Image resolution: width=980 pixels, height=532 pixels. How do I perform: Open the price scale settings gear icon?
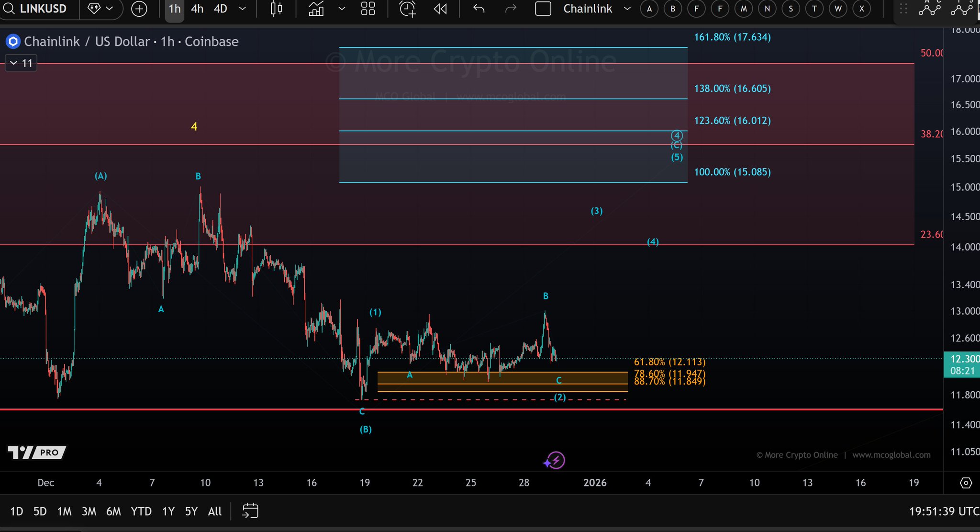pos(966,483)
